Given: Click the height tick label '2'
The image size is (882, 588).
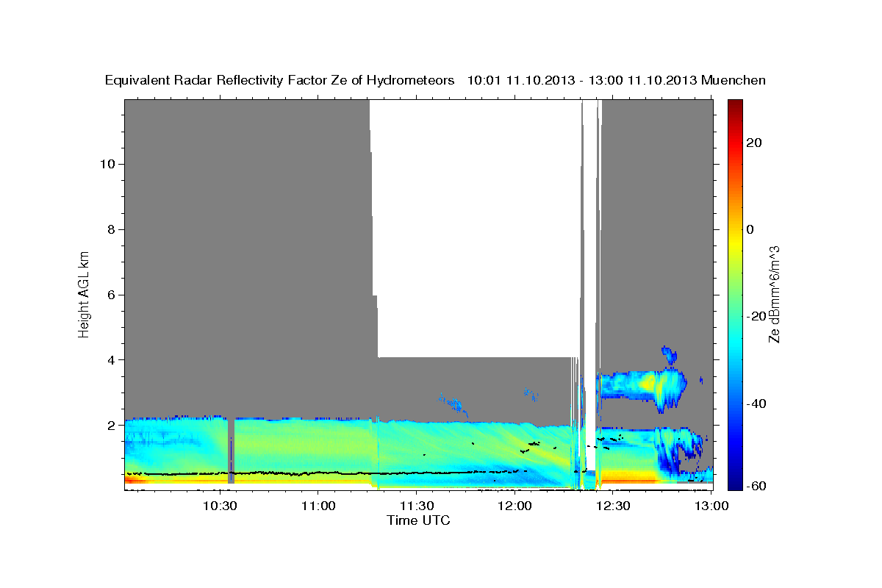Looking at the screenshot, I should click(x=111, y=426).
